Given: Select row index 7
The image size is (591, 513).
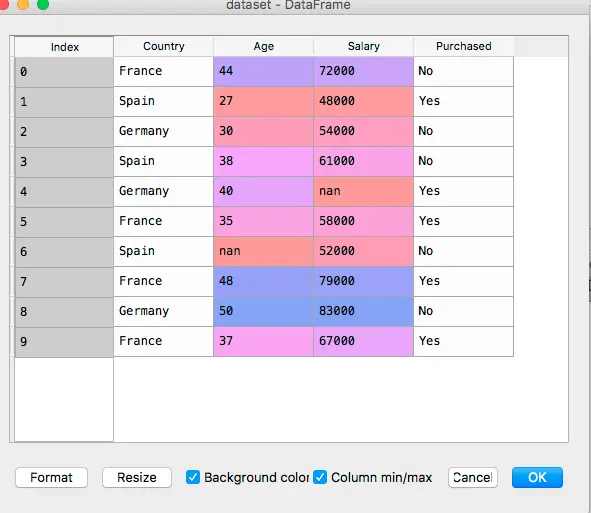Looking at the screenshot, I should click(64, 282).
